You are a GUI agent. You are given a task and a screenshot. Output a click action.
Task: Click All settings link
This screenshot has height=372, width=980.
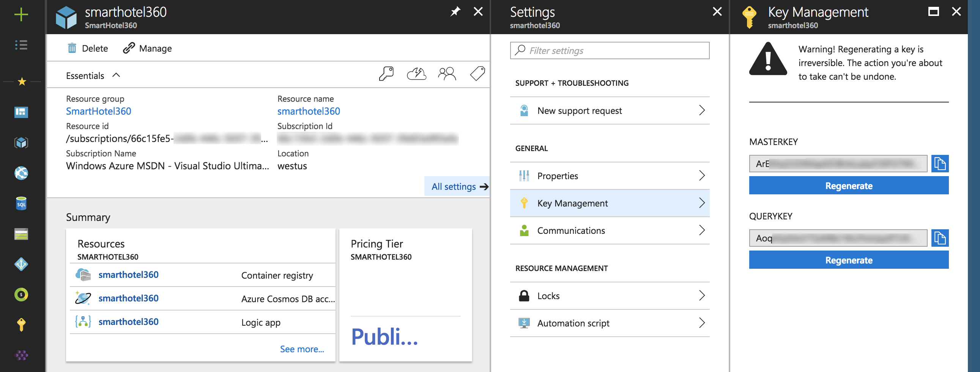[x=457, y=186]
